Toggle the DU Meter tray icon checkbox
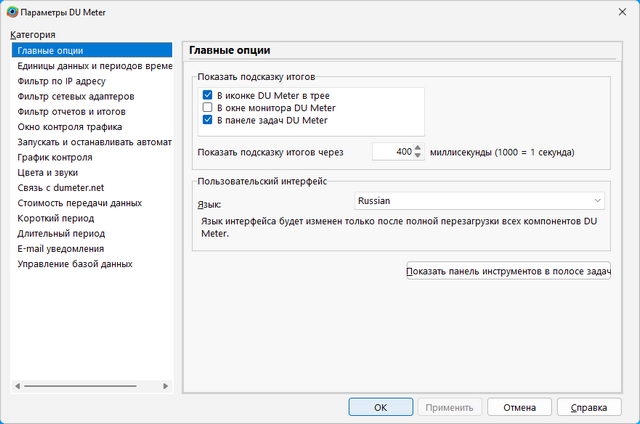 (208, 95)
